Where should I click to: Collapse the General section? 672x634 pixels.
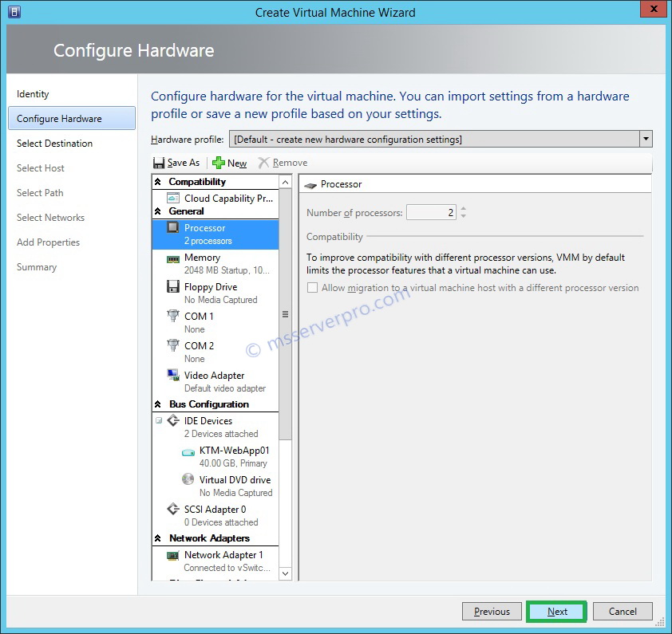tap(158, 211)
